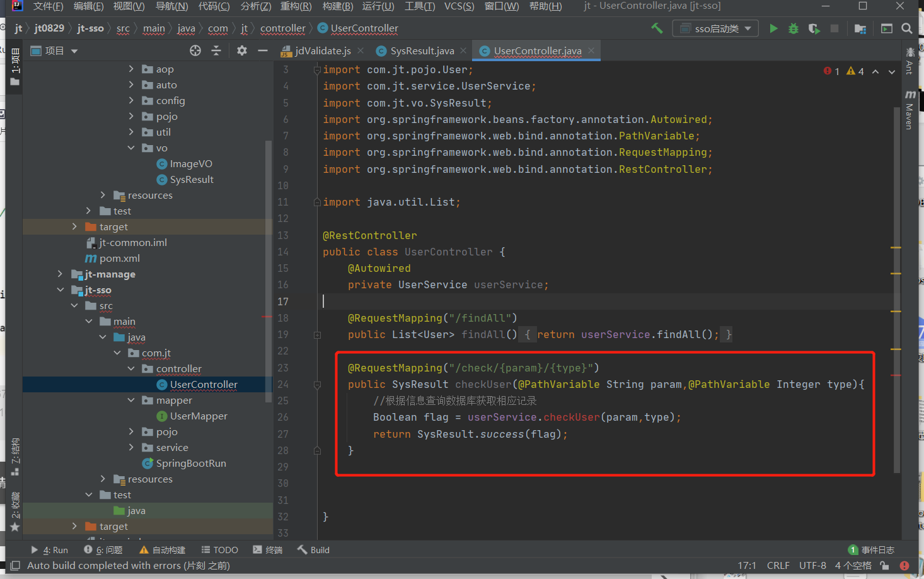Collapse all in project panel
The height and width of the screenshot is (579, 924).
coord(216,50)
